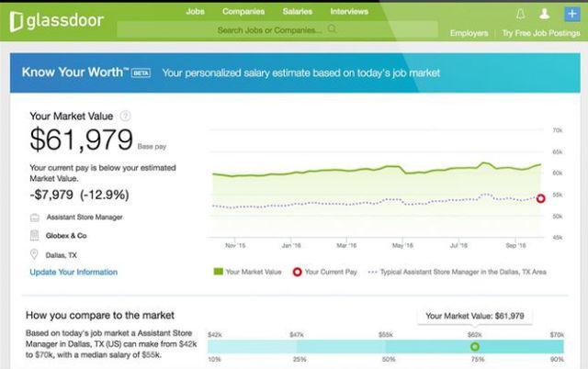Click the building icon beside Globex & Co

click(x=35, y=235)
